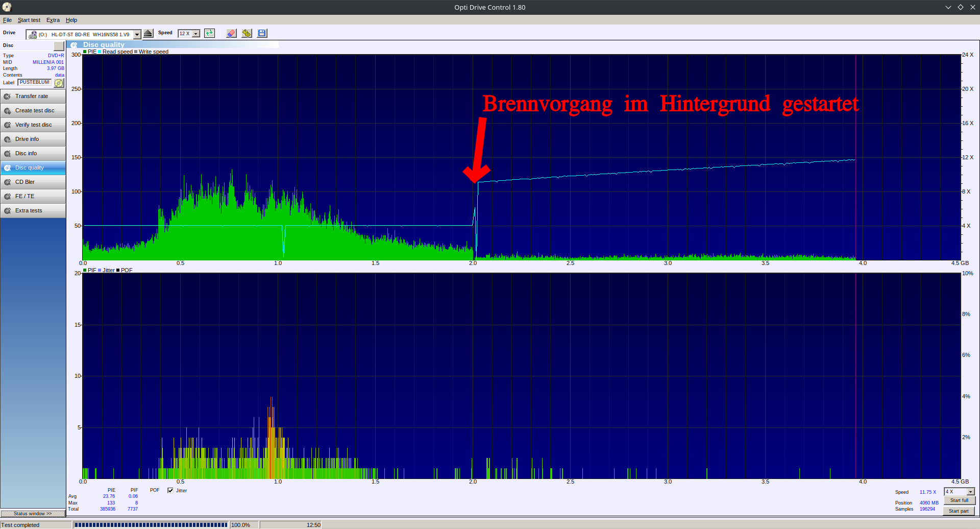Select the Transfer rate test

click(33, 96)
